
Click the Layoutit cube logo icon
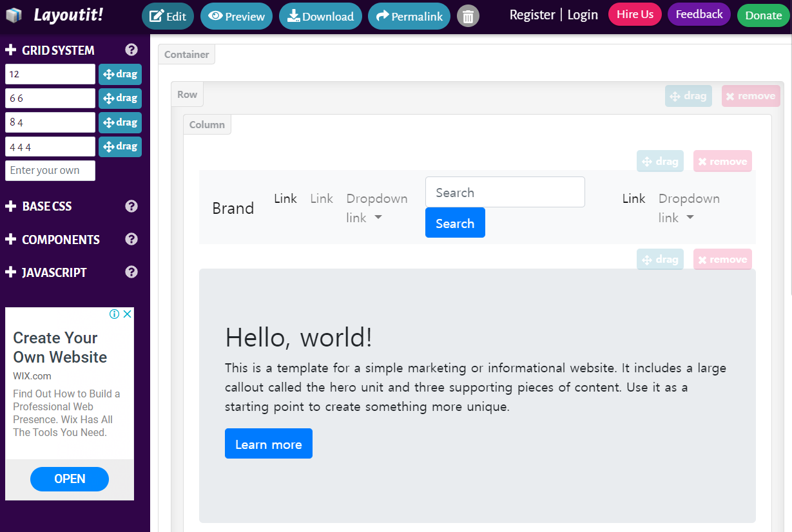coord(13,15)
